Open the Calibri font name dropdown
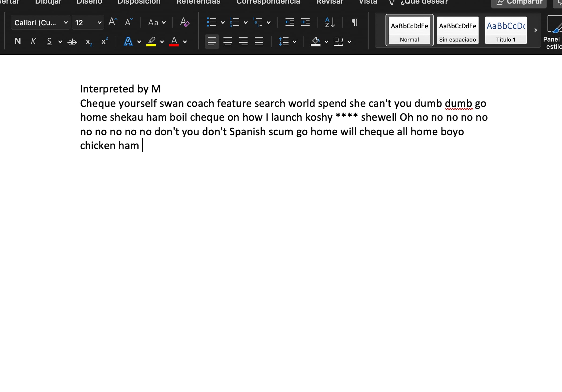Screen dimensions: 562x392 pos(66,23)
